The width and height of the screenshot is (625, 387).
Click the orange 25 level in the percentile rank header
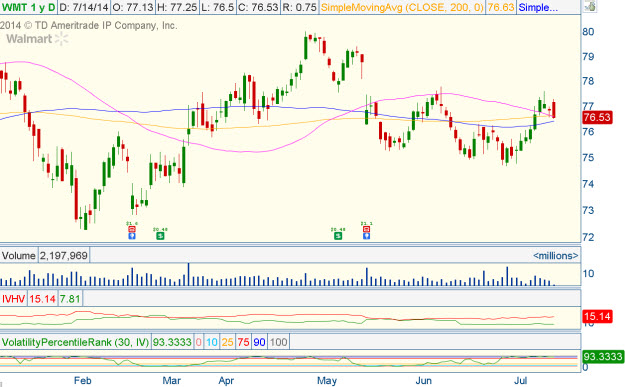[x=228, y=342]
